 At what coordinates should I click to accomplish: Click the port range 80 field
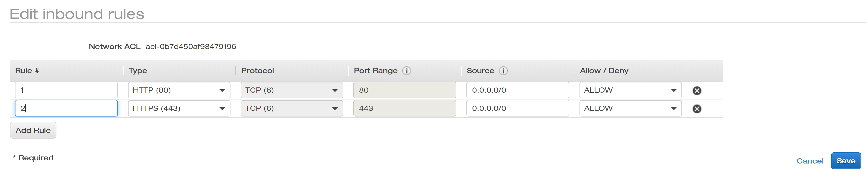click(x=404, y=90)
